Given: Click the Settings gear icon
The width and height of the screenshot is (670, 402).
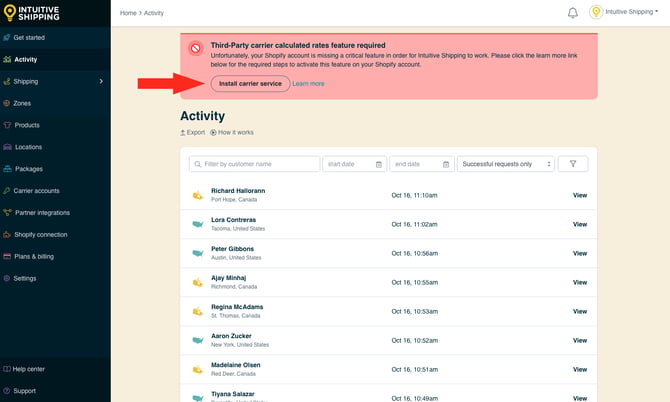Looking at the screenshot, I should [6, 278].
